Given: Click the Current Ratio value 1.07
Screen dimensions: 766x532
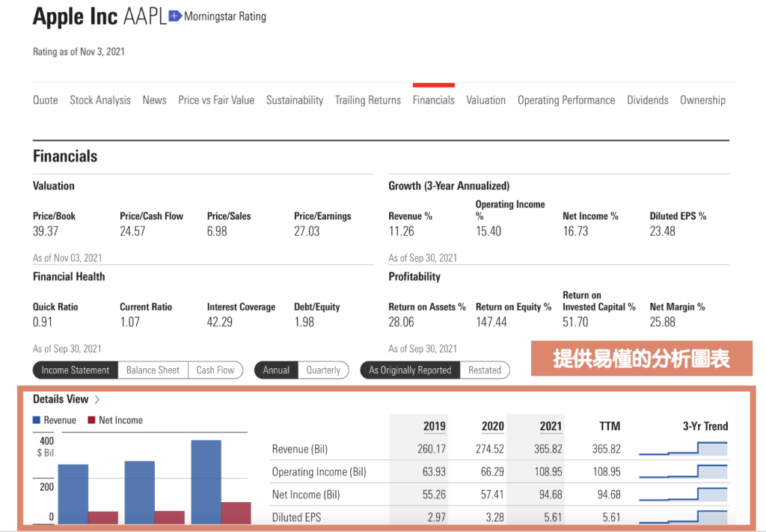Looking at the screenshot, I should click(x=130, y=322).
